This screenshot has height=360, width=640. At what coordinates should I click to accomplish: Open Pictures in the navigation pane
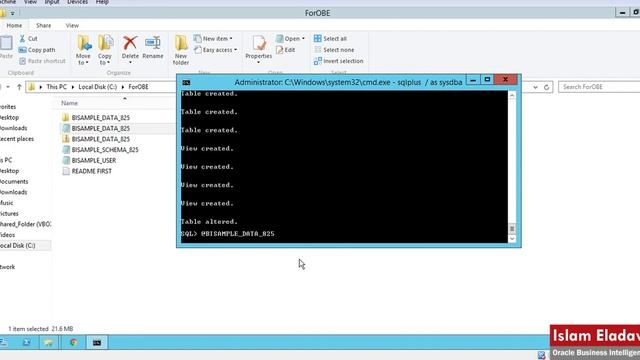9,213
